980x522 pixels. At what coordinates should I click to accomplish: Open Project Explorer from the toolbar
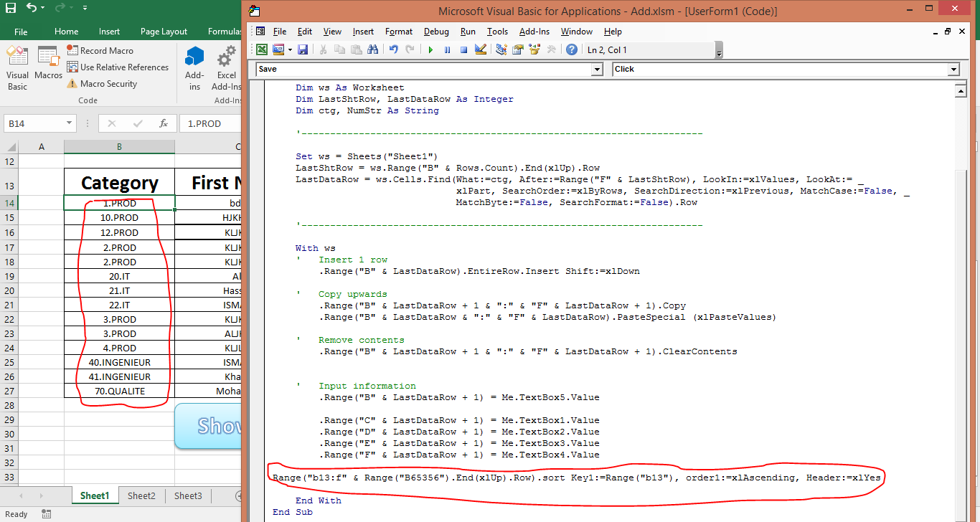click(x=501, y=49)
